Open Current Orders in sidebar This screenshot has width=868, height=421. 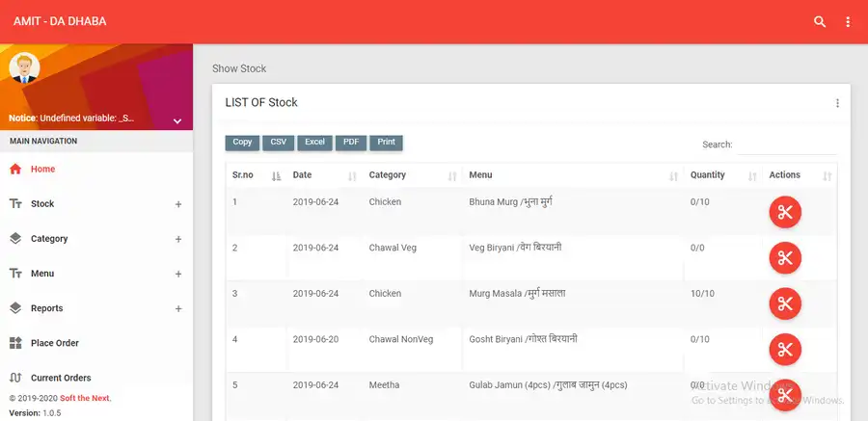61,378
